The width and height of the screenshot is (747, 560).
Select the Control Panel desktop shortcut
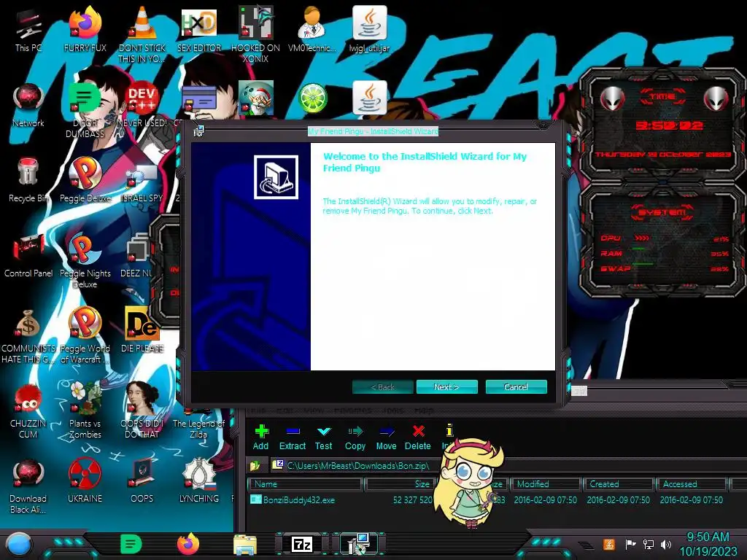coord(28,256)
